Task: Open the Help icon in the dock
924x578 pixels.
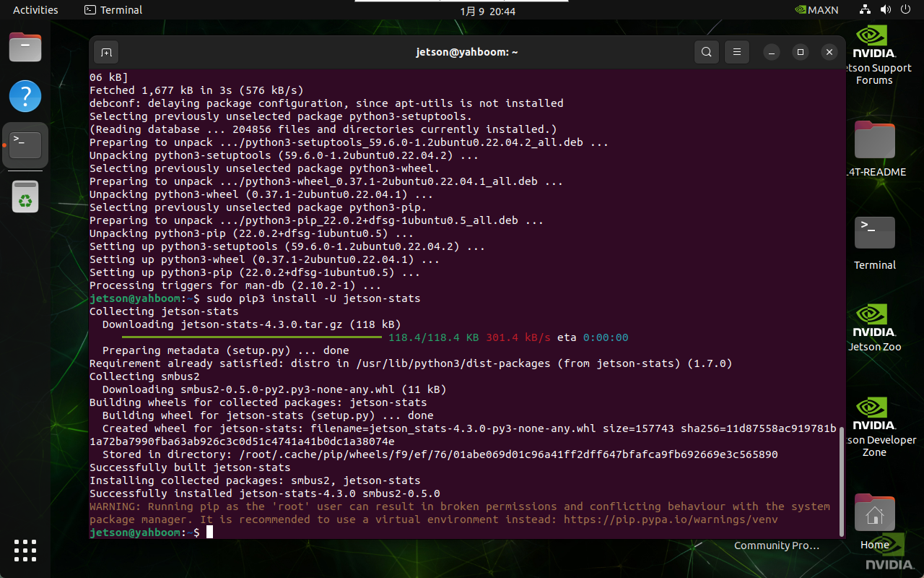Action: [x=25, y=96]
